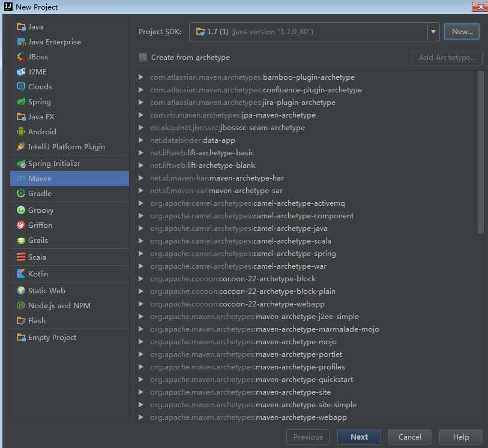Close the New Project dialog

coord(480,7)
